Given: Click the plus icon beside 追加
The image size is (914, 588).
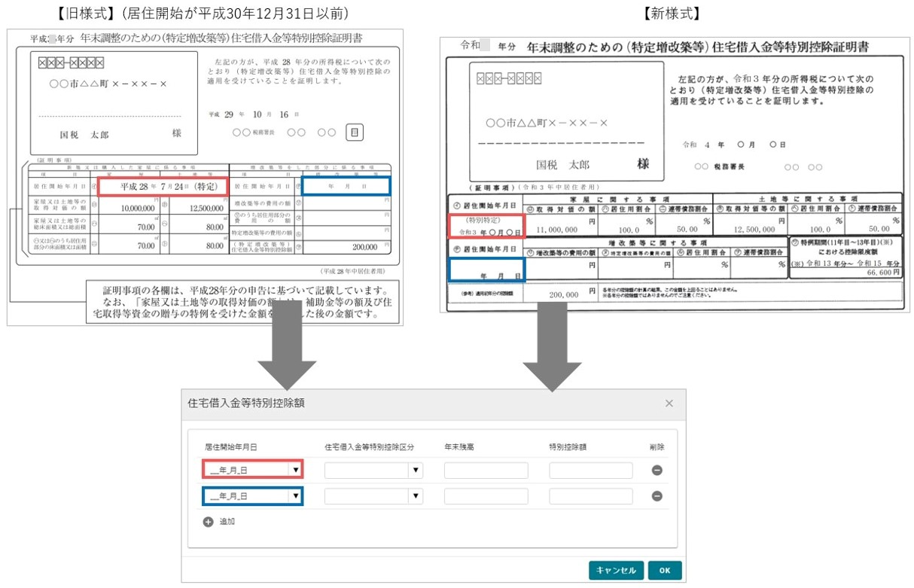Looking at the screenshot, I should pyautogui.click(x=209, y=522).
